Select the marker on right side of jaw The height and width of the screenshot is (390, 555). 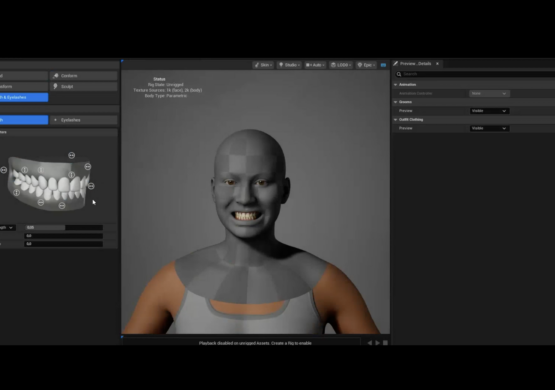(91, 186)
